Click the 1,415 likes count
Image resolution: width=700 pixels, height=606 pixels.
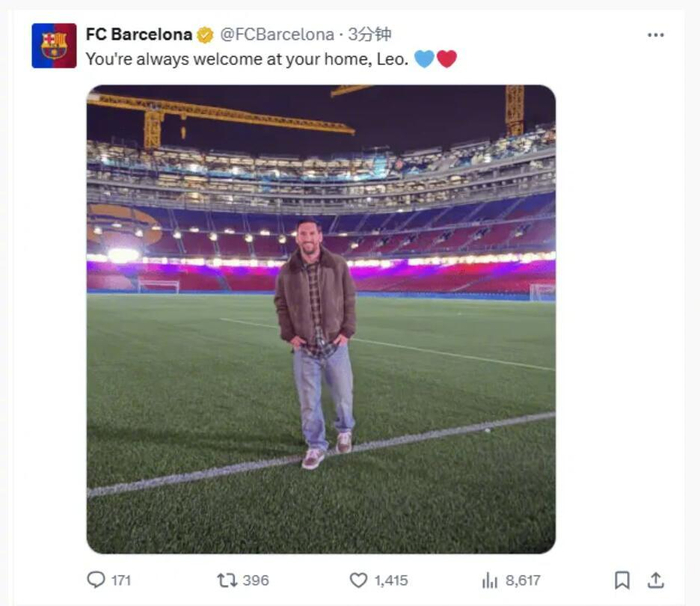click(x=392, y=580)
